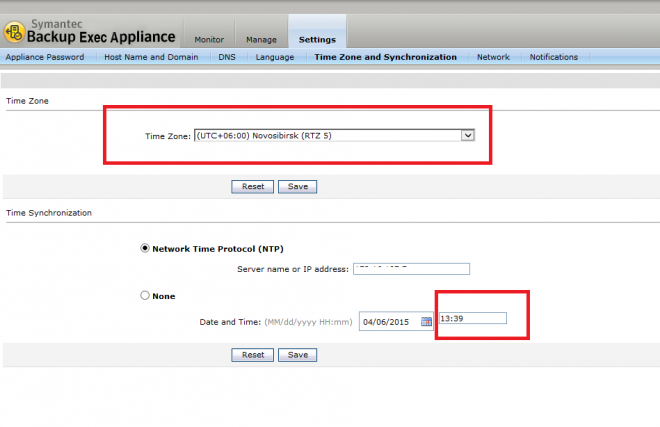The height and width of the screenshot is (427, 660).
Task: Click the Symantec Backup Exec logo icon
Action: coord(14,32)
